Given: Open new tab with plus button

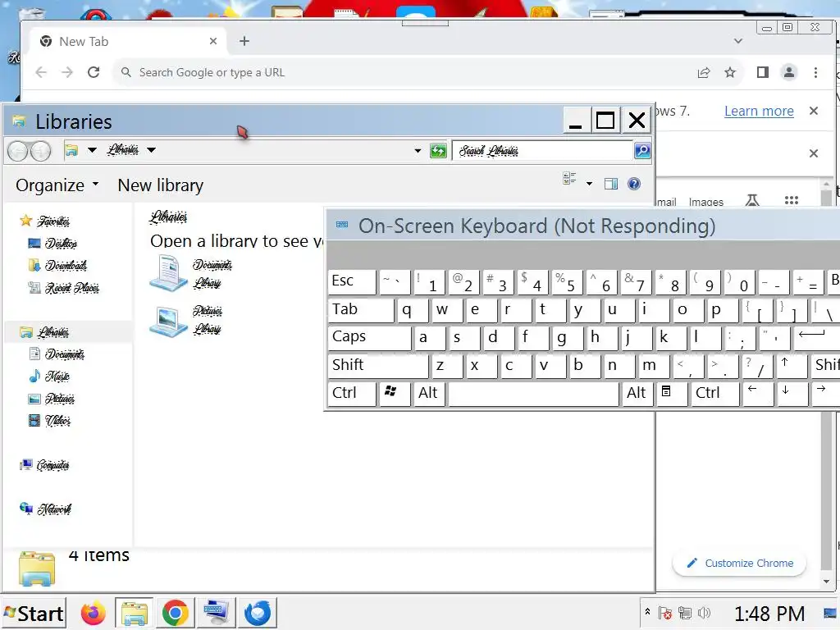Looking at the screenshot, I should pos(244,41).
